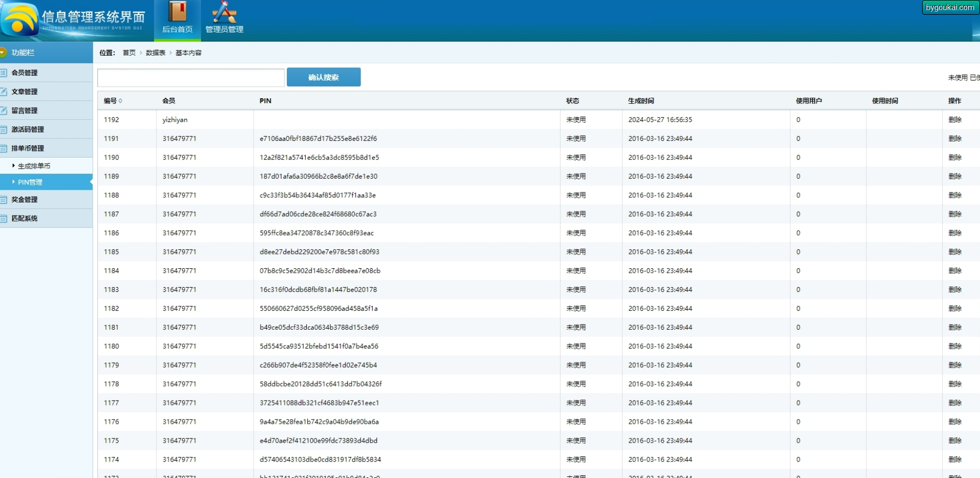980x478 pixels.
Task: Click the 奖金管理 sidebar icon
Action: point(3,199)
